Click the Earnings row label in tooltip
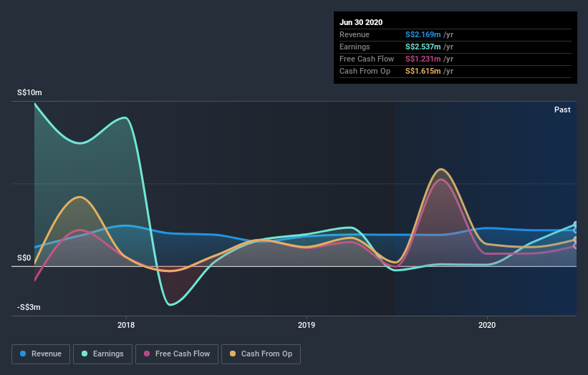This screenshot has height=375, width=588. pos(355,47)
